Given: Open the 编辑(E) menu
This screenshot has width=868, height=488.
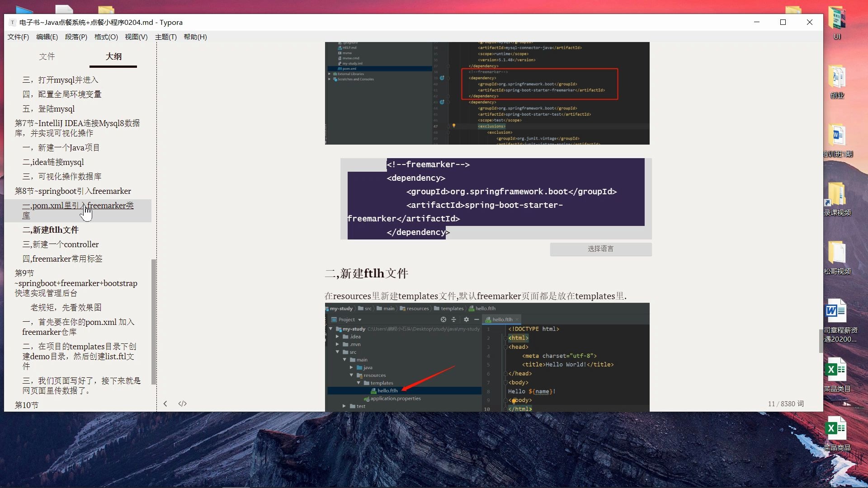Looking at the screenshot, I should [x=47, y=37].
